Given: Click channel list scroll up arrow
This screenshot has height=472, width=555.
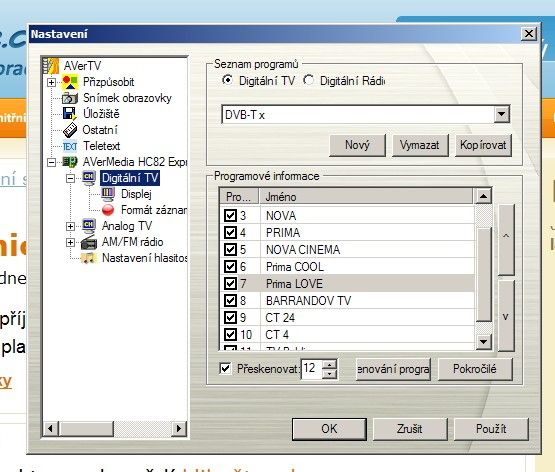Looking at the screenshot, I should pos(484,196).
